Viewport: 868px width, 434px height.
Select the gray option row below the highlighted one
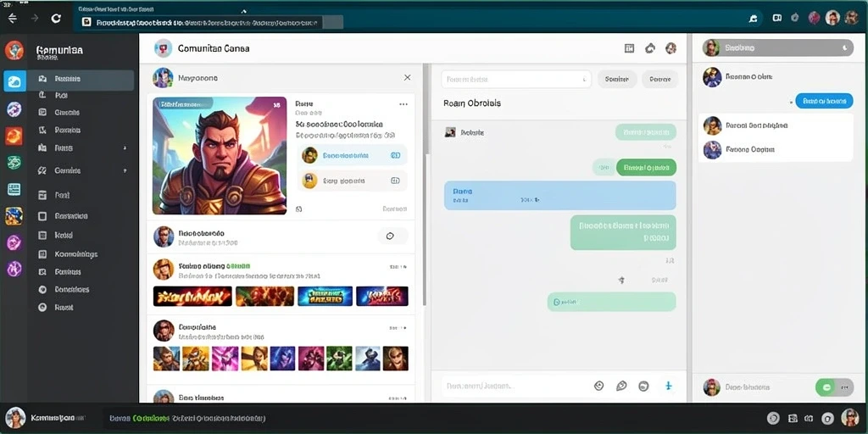(x=352, y=181)
